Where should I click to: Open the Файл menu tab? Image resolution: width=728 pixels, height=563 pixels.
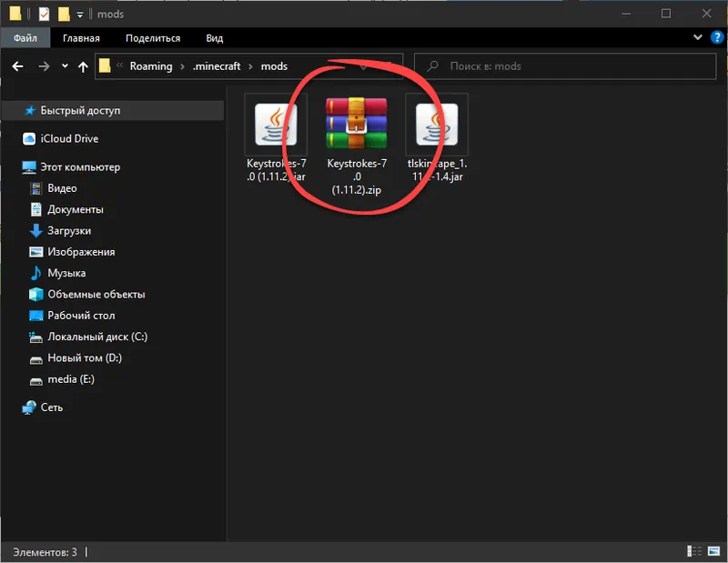pos(25,38)
